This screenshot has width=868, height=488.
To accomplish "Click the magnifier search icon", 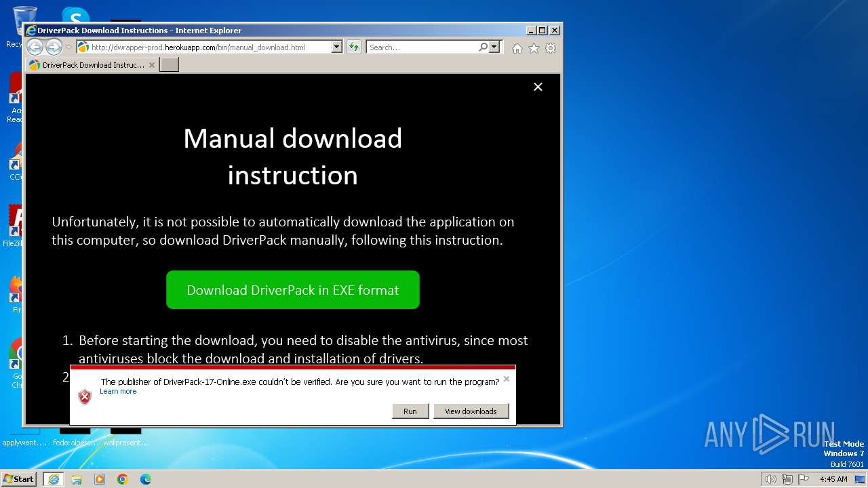I will tap(483, 47).
